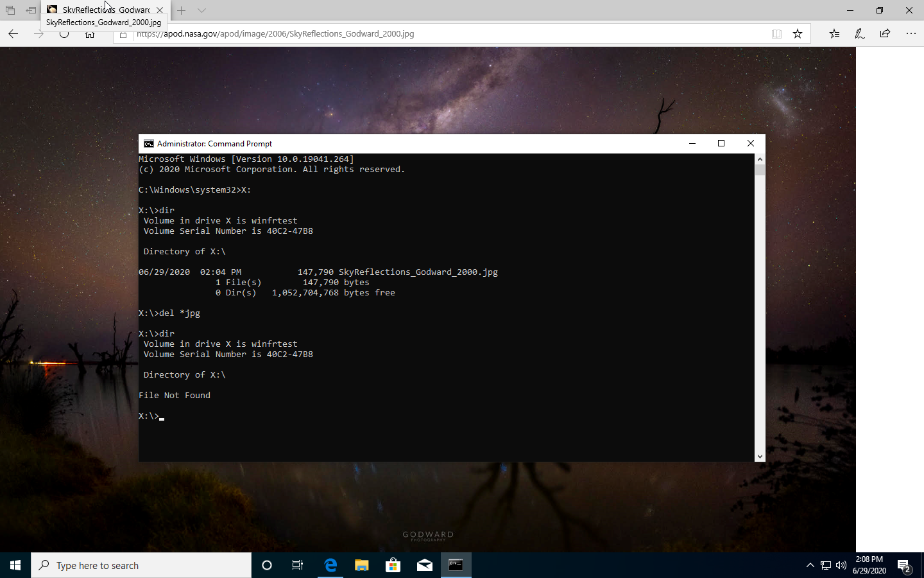
Task: Open the Command Prompt system menu
Action: pyautogui.click(x=148, y=143)
